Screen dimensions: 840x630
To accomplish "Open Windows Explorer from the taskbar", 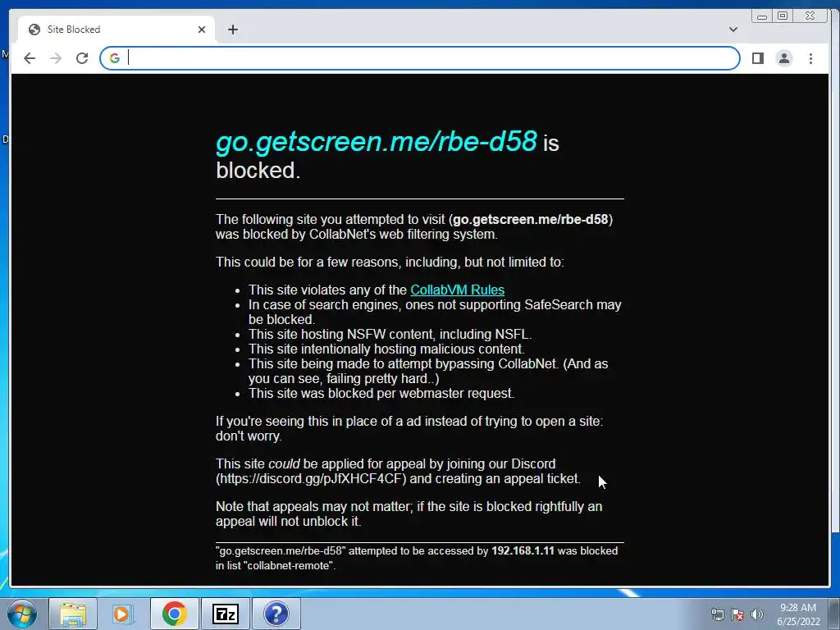I will pos(73,614).
